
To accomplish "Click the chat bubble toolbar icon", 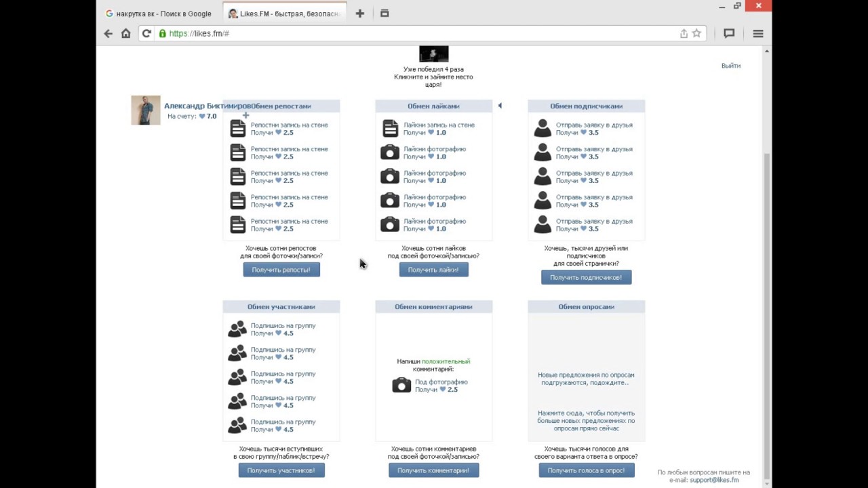I will [x=729, y=33].
